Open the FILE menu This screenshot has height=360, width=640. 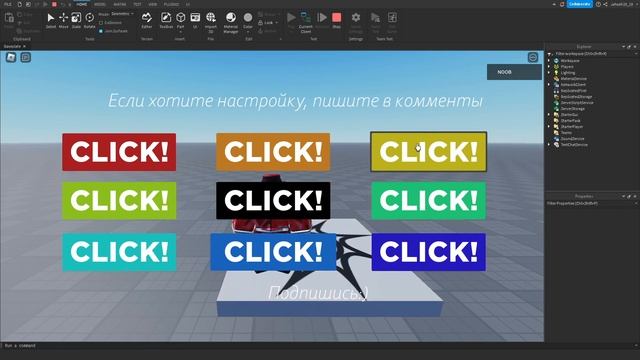7,4
